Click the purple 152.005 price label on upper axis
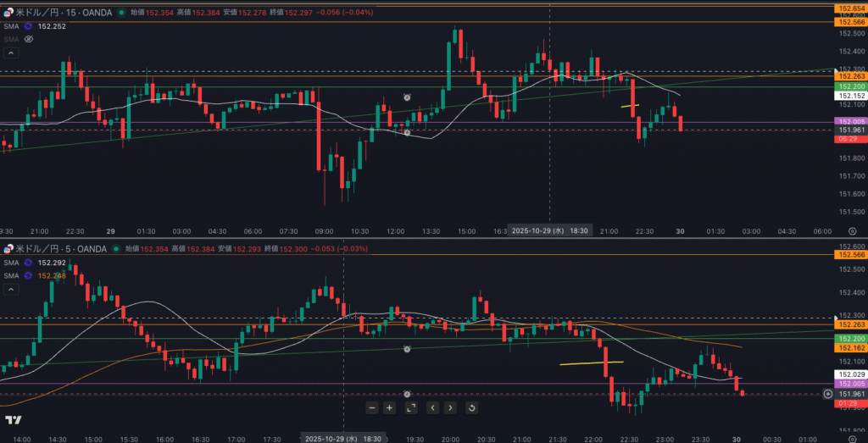Image resolution: width=868 pixels, height=443 pixels. [849, 121]
